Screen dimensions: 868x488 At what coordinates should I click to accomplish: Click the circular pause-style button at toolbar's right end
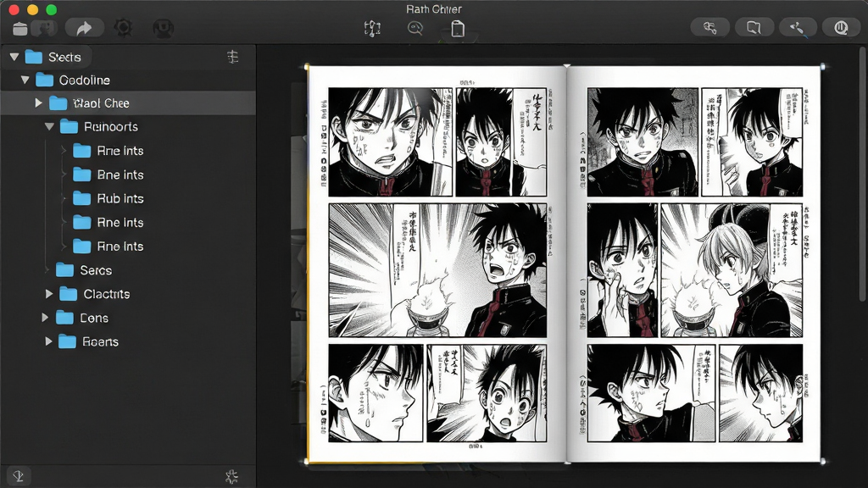click(x=841, y=27)
